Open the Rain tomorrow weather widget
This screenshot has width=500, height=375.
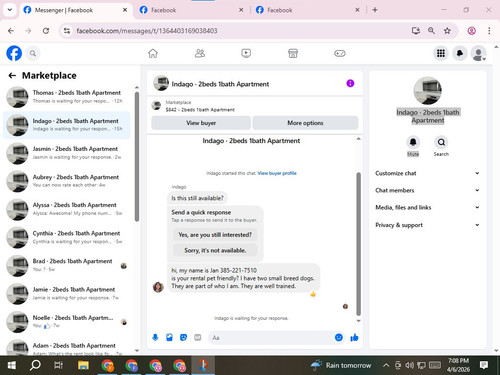(x=341, y=365)
